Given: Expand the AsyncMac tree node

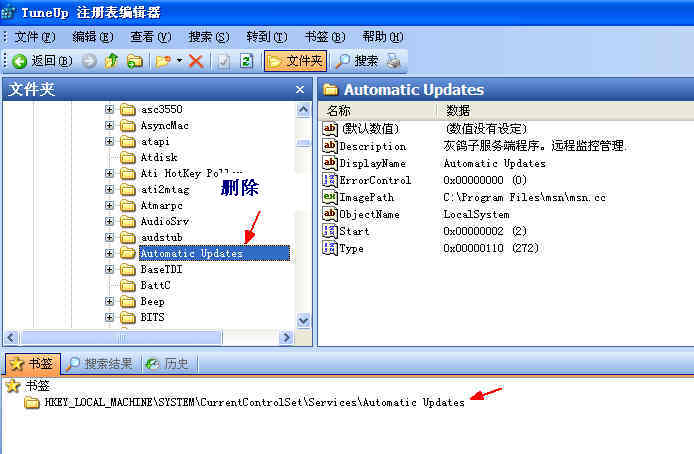Looking at the screenshot, I should [x=109, y=125].
